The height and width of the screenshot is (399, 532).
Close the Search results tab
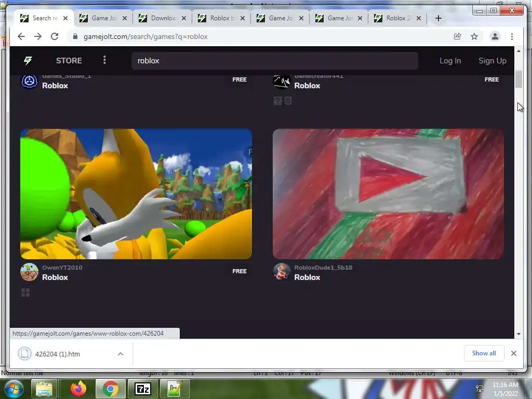click(65, 18)
